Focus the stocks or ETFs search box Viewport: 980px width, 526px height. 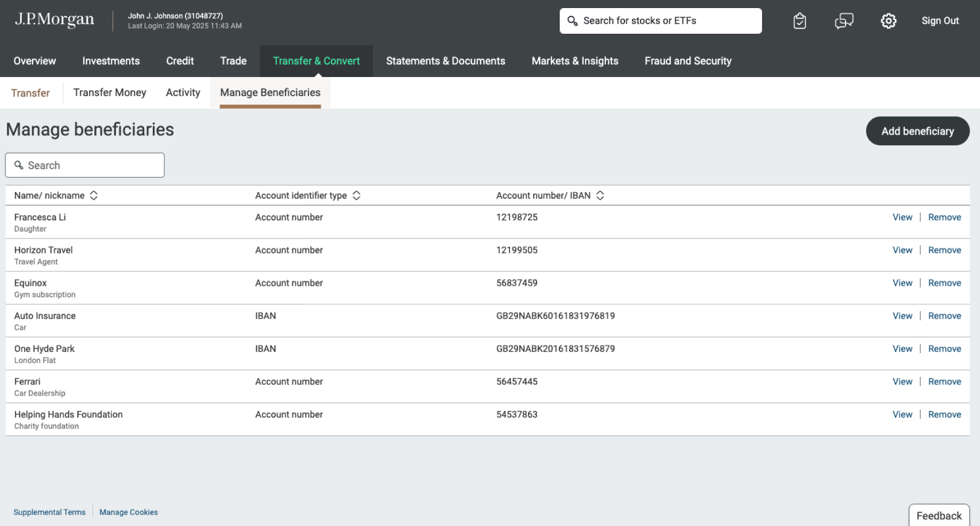[x=661, y=21]
